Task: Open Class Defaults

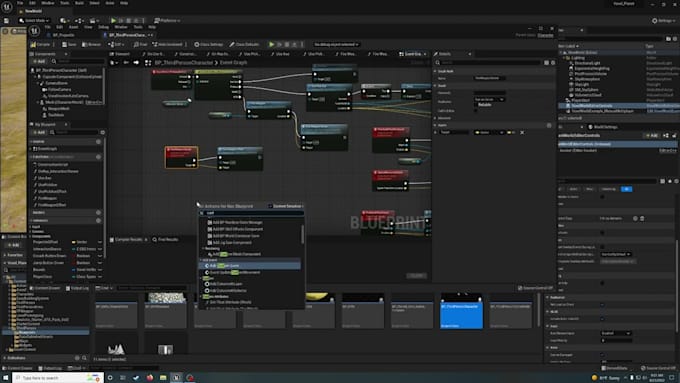Action: pyautogui.click(x=244, y=44)
